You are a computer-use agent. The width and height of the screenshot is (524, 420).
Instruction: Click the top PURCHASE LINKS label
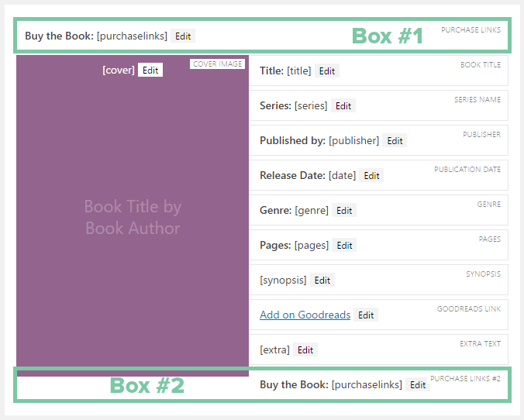pos(471,30)
